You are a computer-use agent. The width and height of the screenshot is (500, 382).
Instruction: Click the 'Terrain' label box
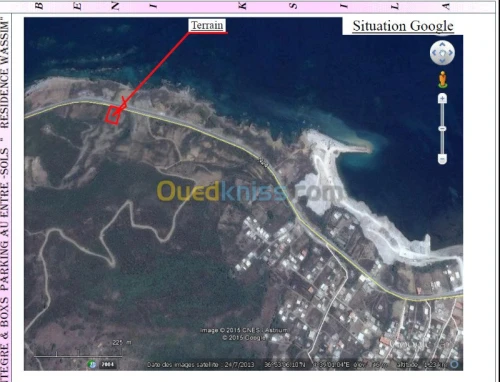207,25
